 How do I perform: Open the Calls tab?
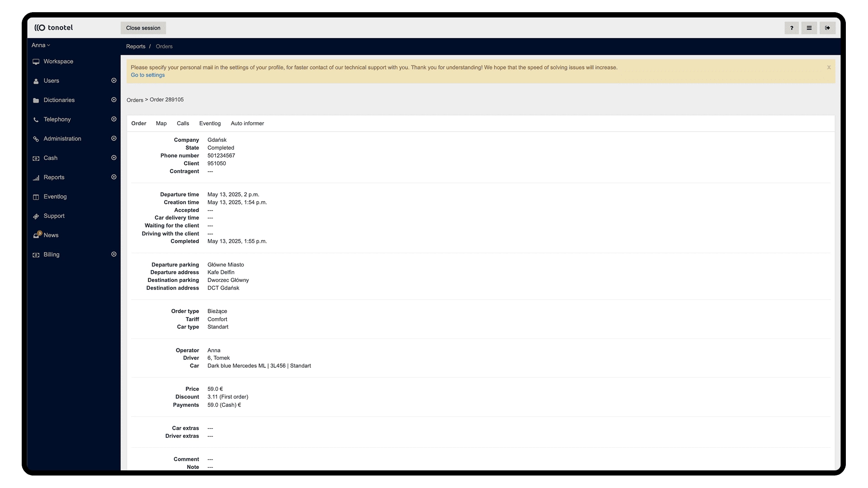pyautogui.click(x=183, y=123)
